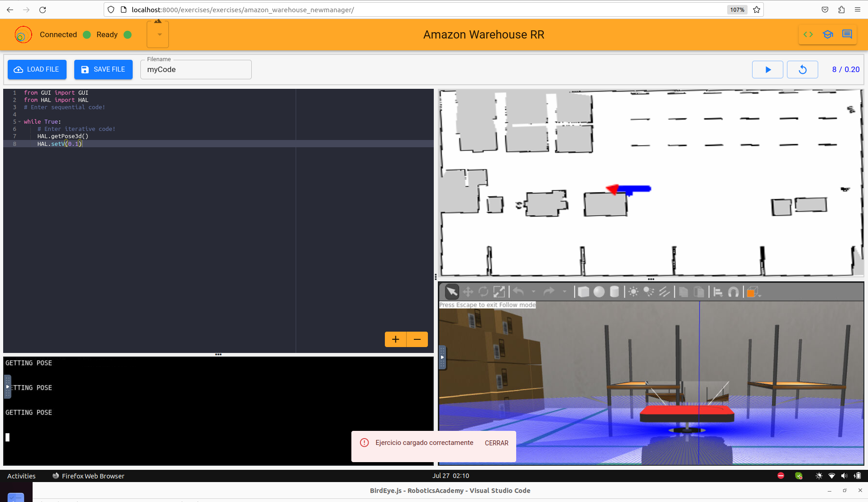This screenshot has width=868, height=502.
Task: Decrease editor font size with minus button
Action: click(417, 339)
